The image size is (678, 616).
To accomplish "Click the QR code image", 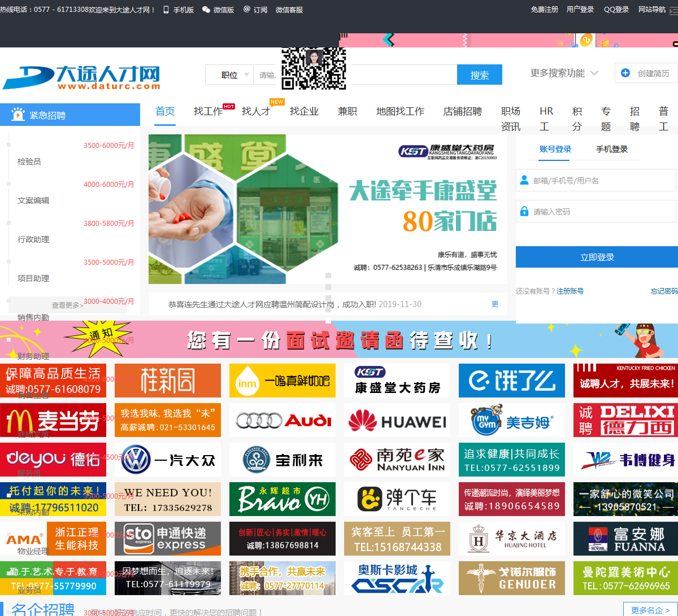I will click(314, 68).
